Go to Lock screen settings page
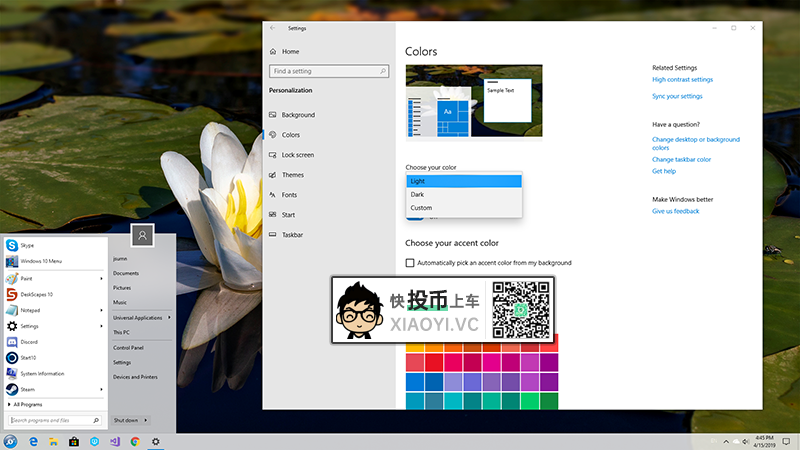Viewport: 800px width, 450px height. point(297,155)
